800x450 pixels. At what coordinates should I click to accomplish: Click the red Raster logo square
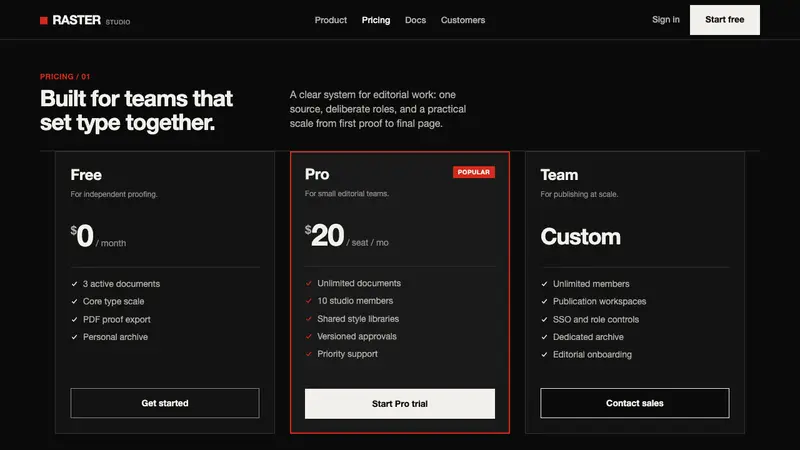44,20
